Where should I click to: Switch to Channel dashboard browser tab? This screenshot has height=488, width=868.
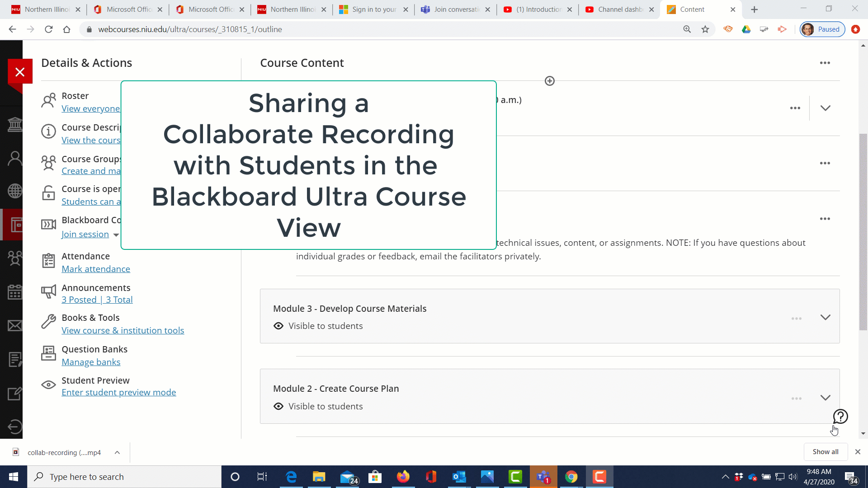[x=620, y=9]
